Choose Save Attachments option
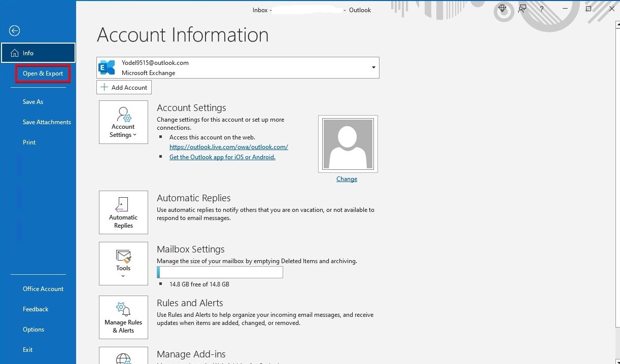Image resolution: width=620 pixels, height=364 pixels. pos(47,122)
